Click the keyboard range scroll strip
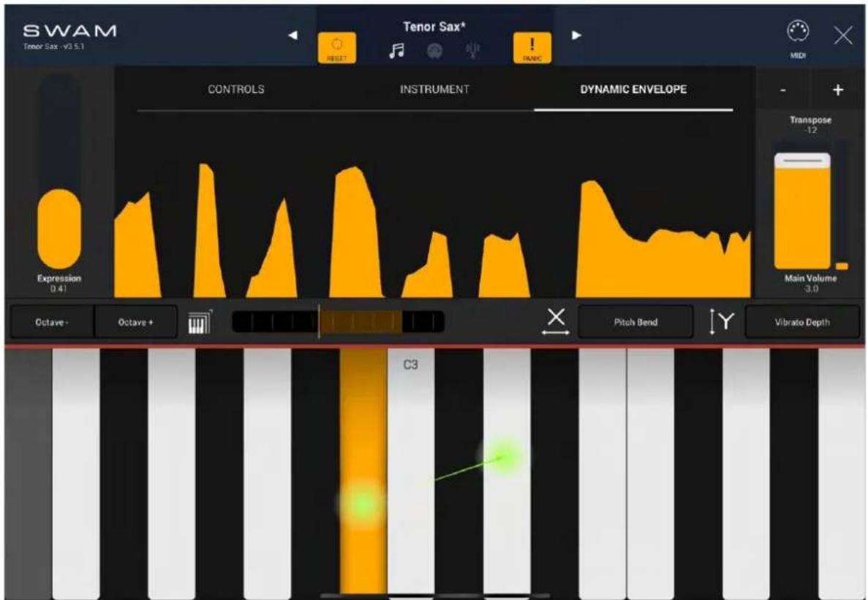The image size is (868, 600). [x=338, y=322]
